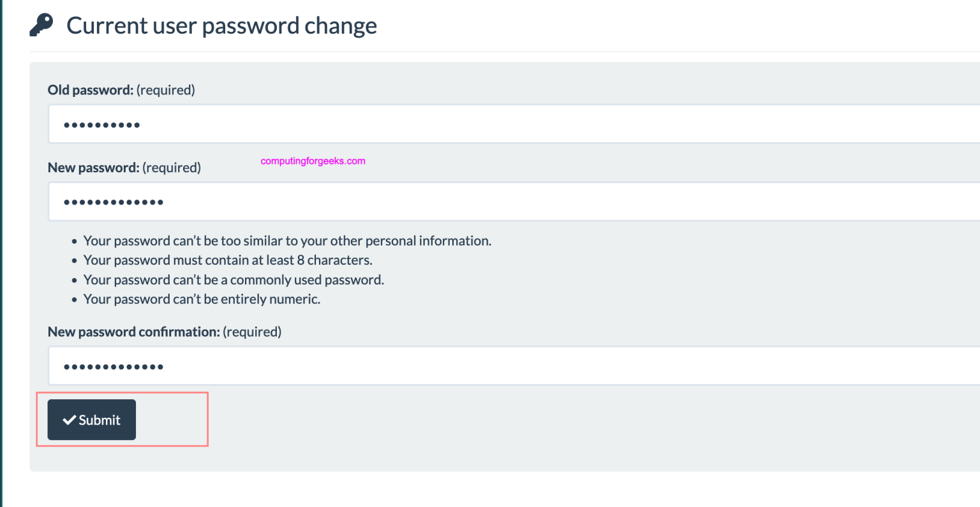Click the "too similar to personal information" hint
The height and width of the screenshot is (507, 980).
click(287, 241)
